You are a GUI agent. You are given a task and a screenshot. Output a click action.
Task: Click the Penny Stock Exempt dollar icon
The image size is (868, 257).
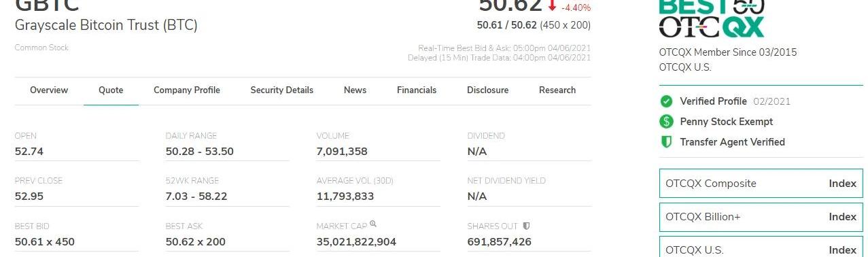pos(666,122)
